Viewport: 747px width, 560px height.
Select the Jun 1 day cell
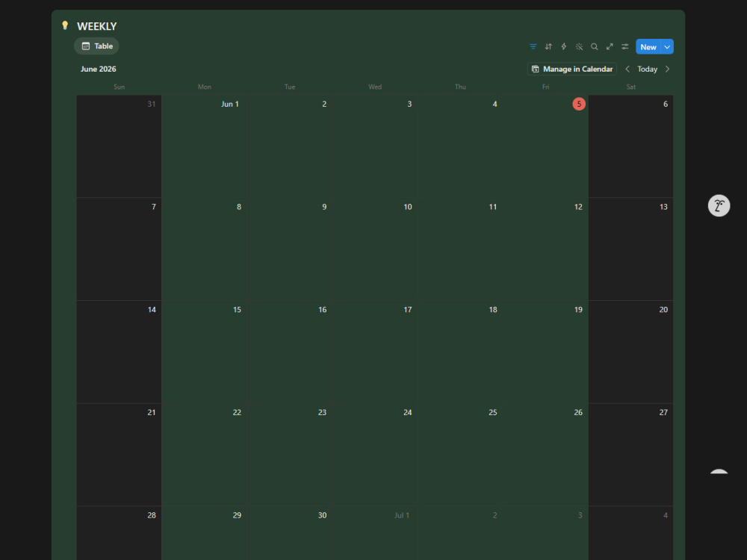204,146
